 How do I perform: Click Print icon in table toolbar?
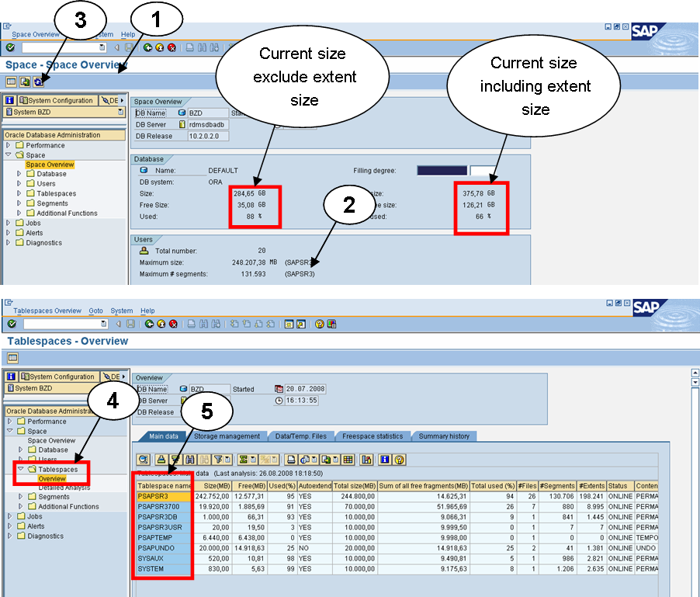point(291,460)
